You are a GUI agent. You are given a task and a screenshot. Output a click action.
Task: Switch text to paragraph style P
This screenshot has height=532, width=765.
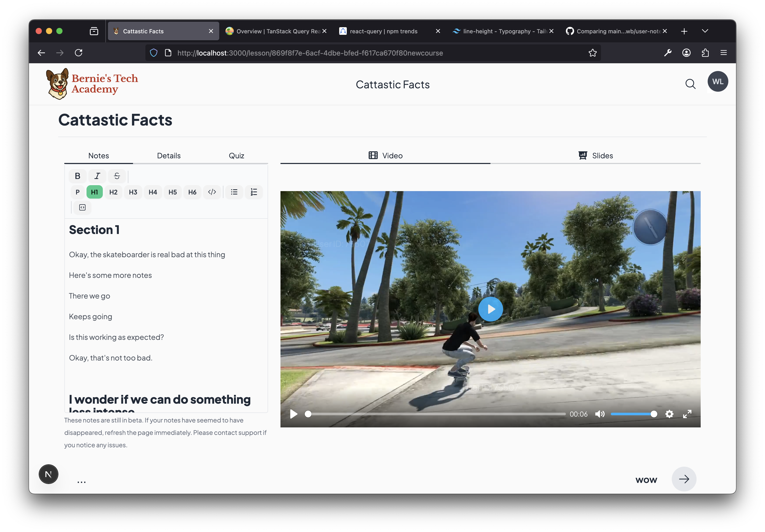point(78,192)
